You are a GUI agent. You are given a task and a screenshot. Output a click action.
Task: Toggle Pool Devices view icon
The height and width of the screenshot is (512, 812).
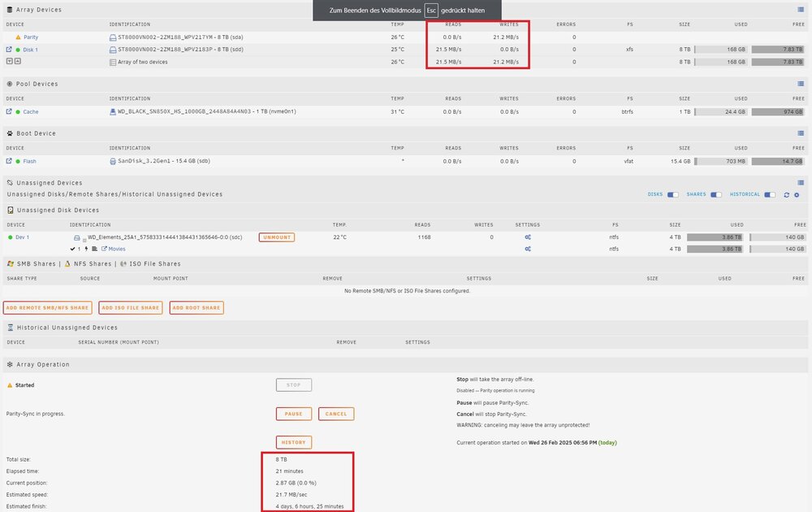pyautogui.click(x=801, y=84)
